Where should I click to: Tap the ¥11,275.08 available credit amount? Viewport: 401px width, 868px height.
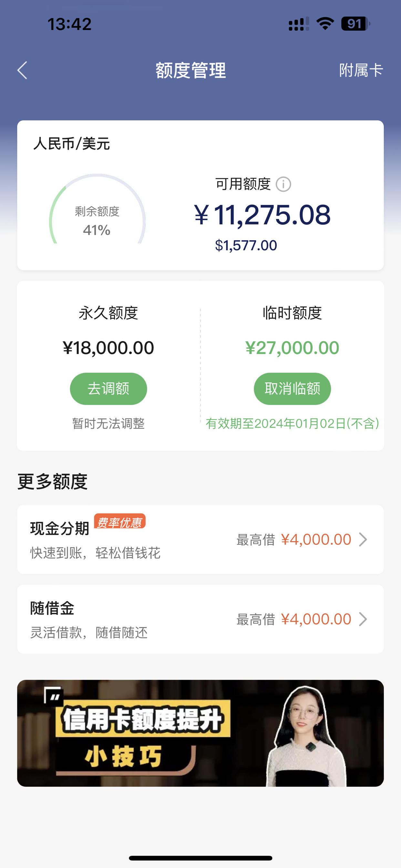pyautogui.click(x=262, y=215)
